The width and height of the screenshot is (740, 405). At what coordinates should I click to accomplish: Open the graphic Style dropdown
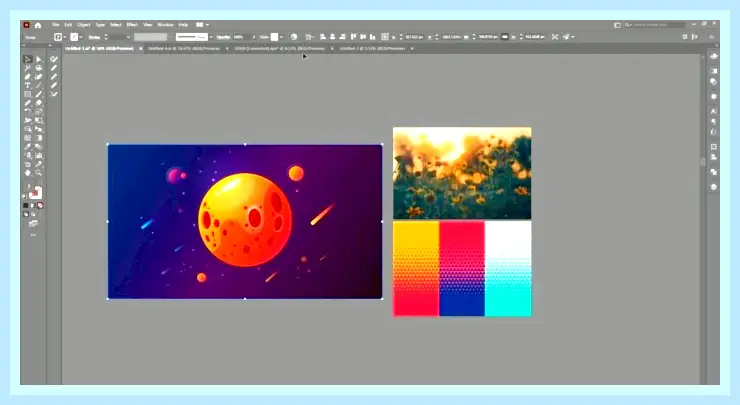coord(281,37)
